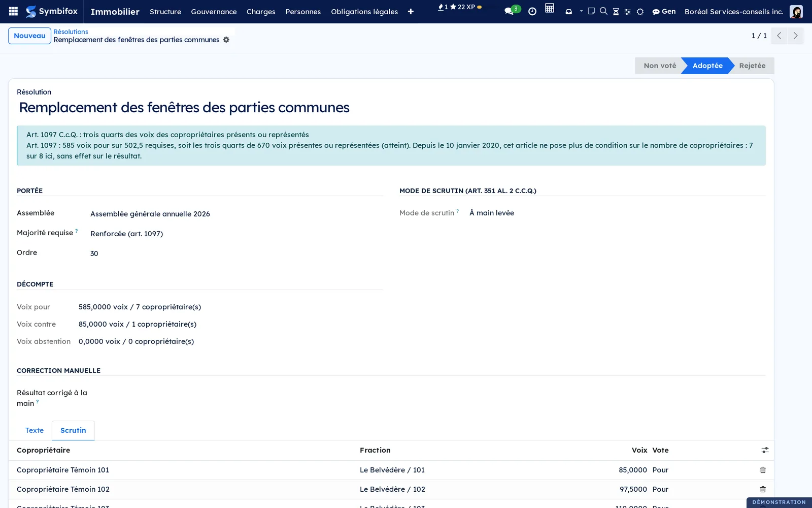This screenshot has height=508, width=812.
Task: Change the Pour vote for Témoin 102
Action: click(x=660, y=489)
